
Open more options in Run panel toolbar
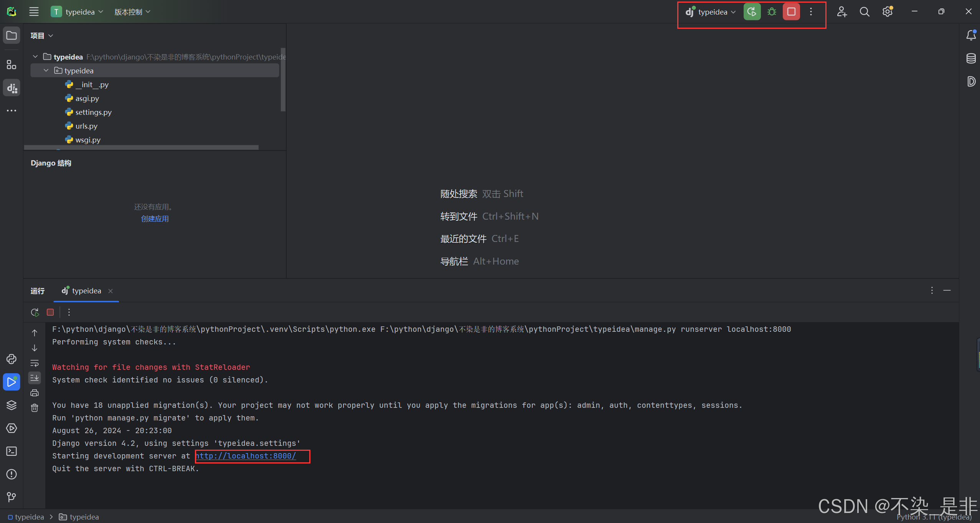pyautogui.click(x=69, y=312)
